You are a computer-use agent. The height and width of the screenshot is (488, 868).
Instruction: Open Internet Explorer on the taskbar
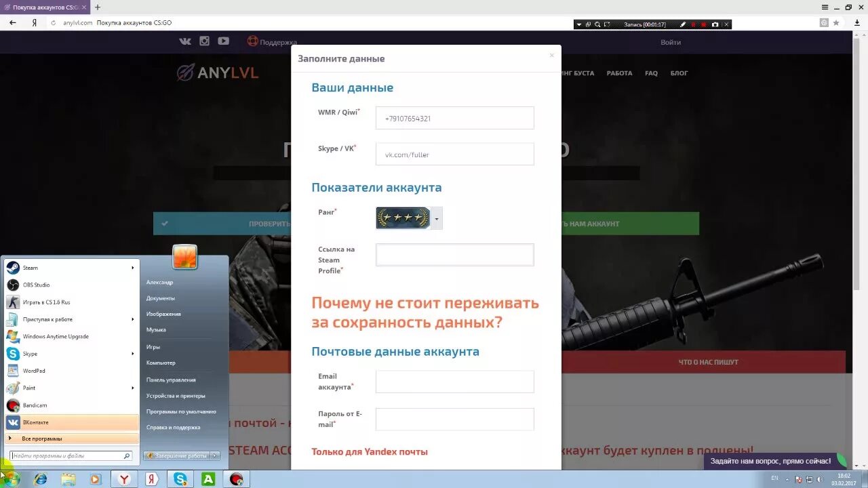click(41, 479)
